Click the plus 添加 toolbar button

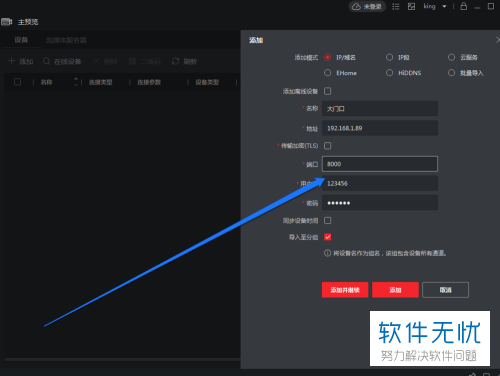21,61
